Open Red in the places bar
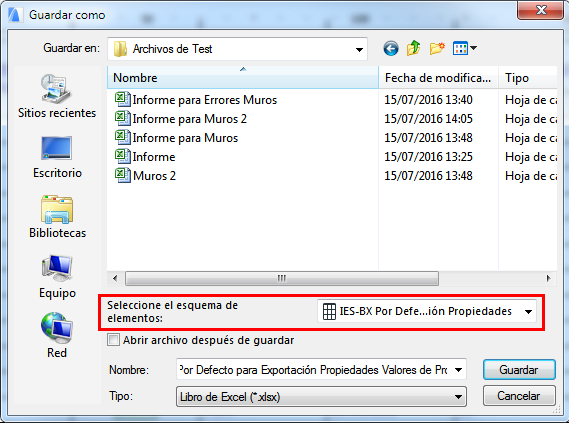 coord(57,336)
